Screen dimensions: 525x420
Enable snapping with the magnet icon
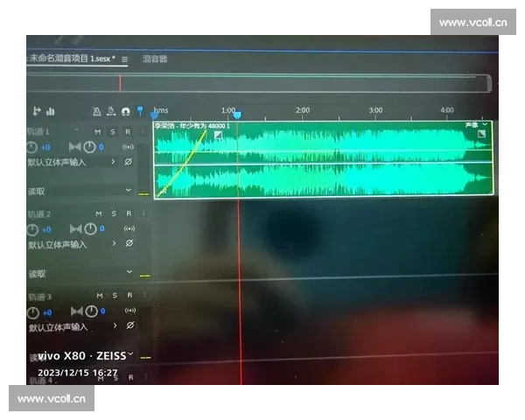coord(126,111)
